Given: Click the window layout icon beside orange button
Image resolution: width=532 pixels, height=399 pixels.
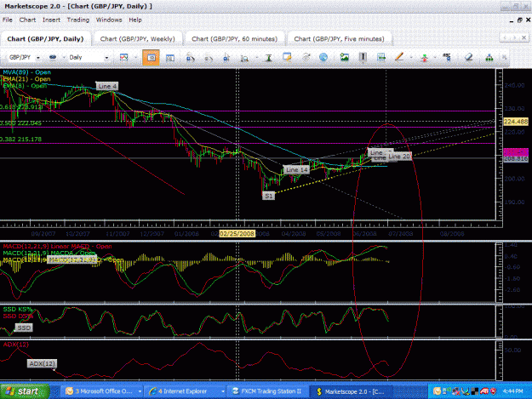Looking at the screenshot, I should pos(170,58).
